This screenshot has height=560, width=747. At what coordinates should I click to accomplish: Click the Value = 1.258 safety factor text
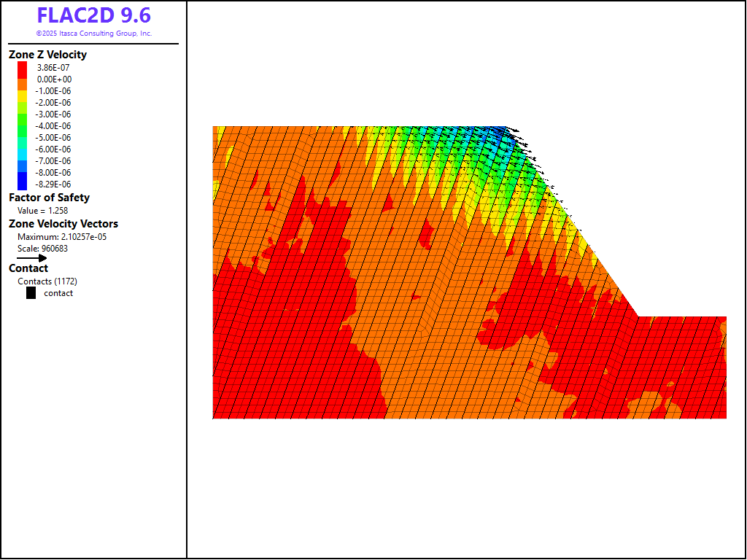click(42, 211)
